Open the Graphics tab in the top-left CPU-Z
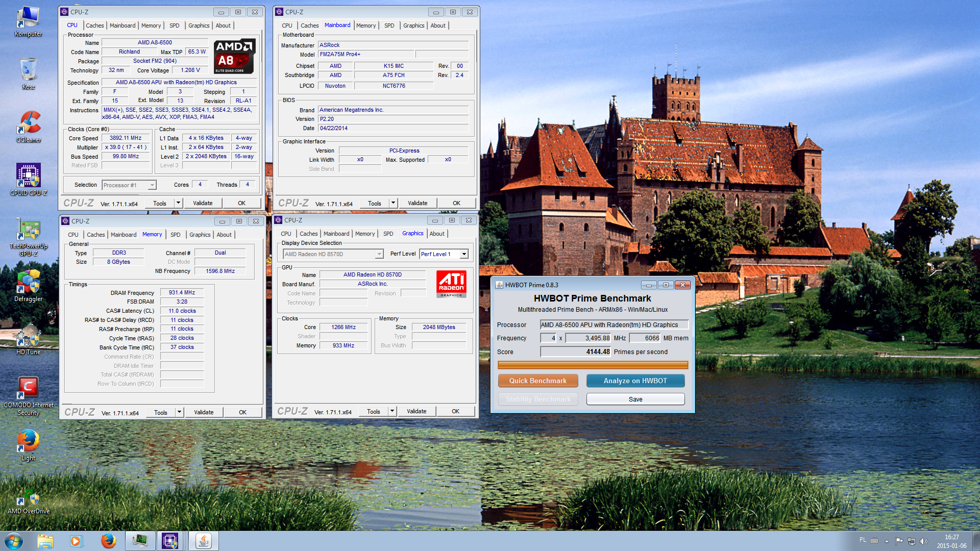 (199, 26)
